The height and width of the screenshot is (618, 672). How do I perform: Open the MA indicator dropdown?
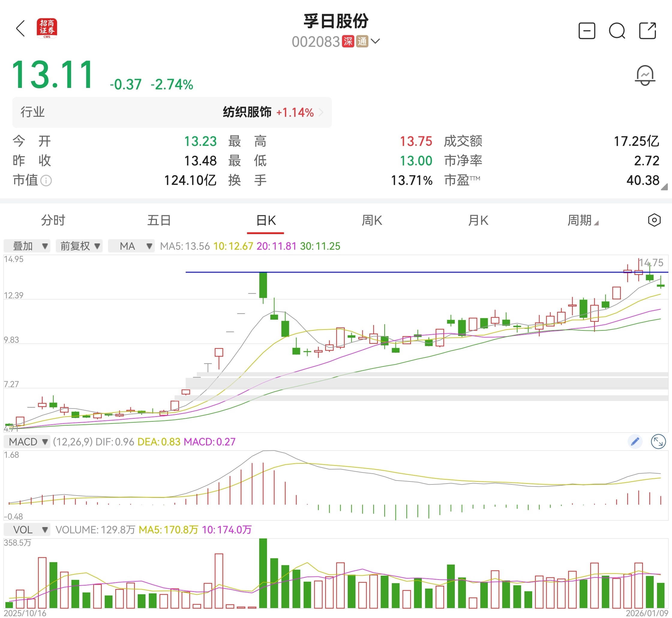[131, 246]
